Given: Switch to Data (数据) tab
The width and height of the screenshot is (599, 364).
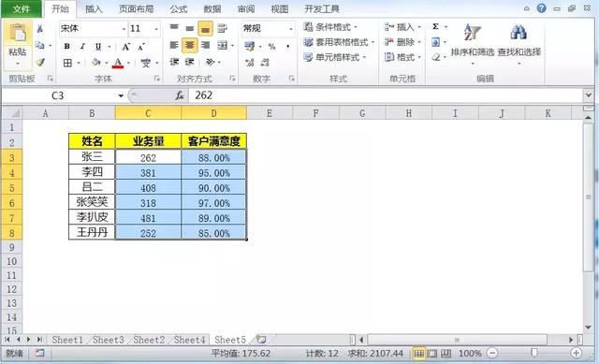Looking at the screenshot, I should 212,8.
